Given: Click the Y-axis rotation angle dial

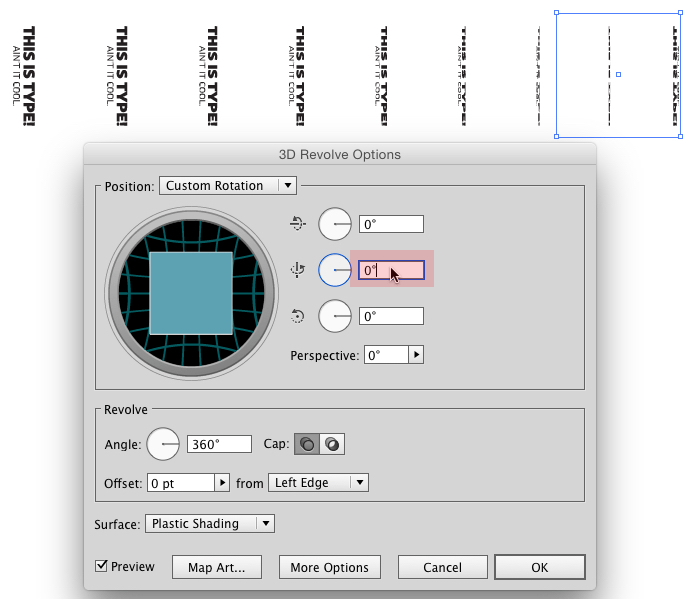Looking at the screenshot, I should point(335,270).
